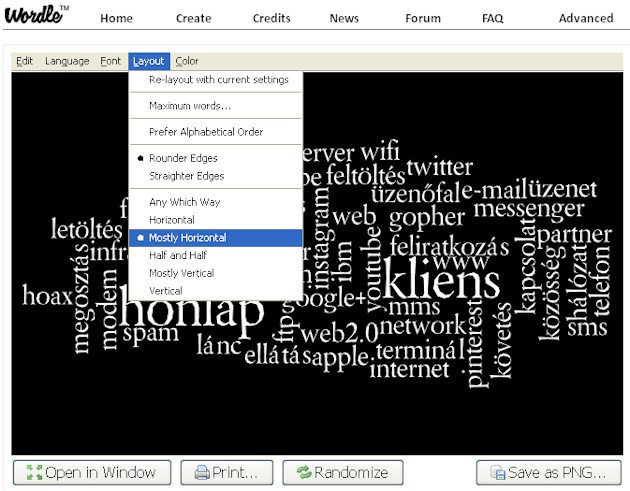The height and width of the screenshot is (491, 630).
Task: Click the word 'twitter' in the cloud
Action: coord(440,167)
